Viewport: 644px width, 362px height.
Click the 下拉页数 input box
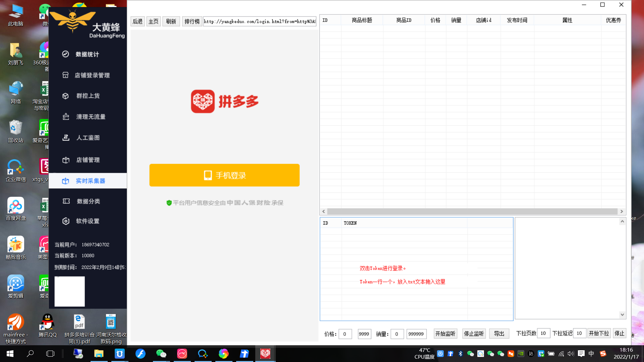[x=543, y=333]
